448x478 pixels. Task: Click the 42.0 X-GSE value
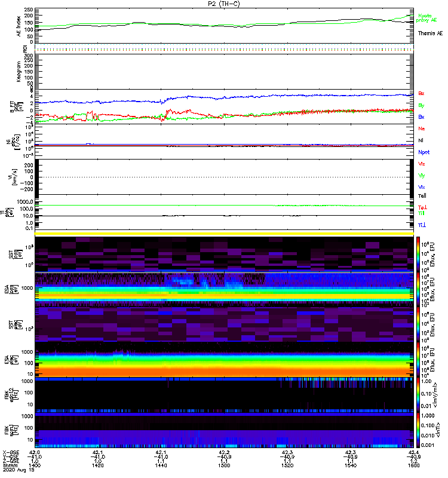(35, 452)
